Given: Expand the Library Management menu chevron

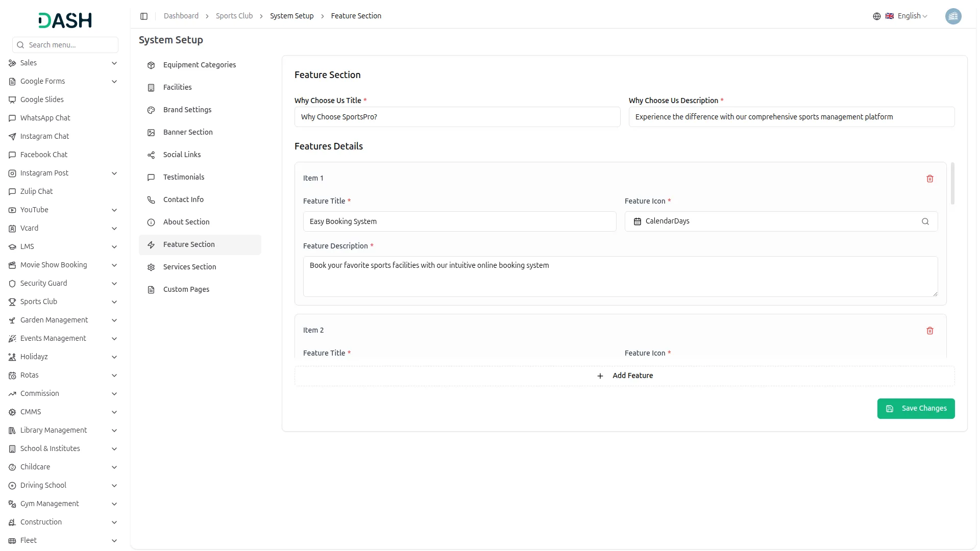Looking at the screenshot, I should [x=114, y=431].
